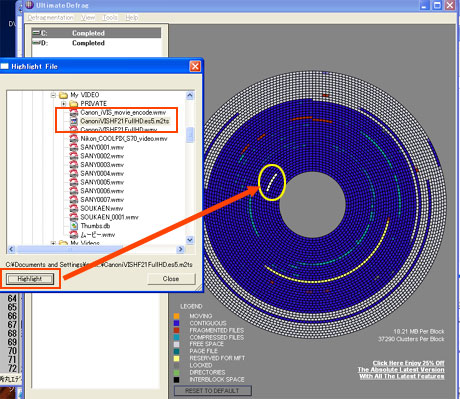460x399 pixels.
Task: Collapse the My VIDEO folder
Action: click(x=53, y=95)
